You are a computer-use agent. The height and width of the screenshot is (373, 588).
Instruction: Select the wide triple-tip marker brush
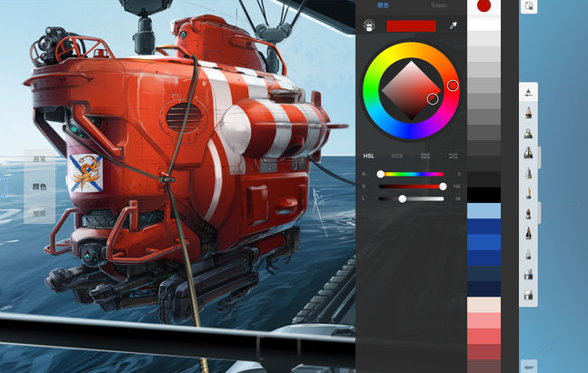tap(528, 153)
